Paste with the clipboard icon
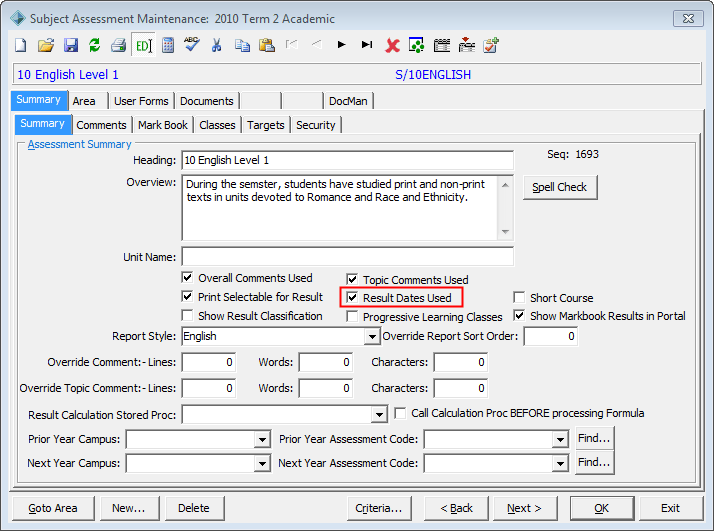The image size is (714, 531). [267, 45]
